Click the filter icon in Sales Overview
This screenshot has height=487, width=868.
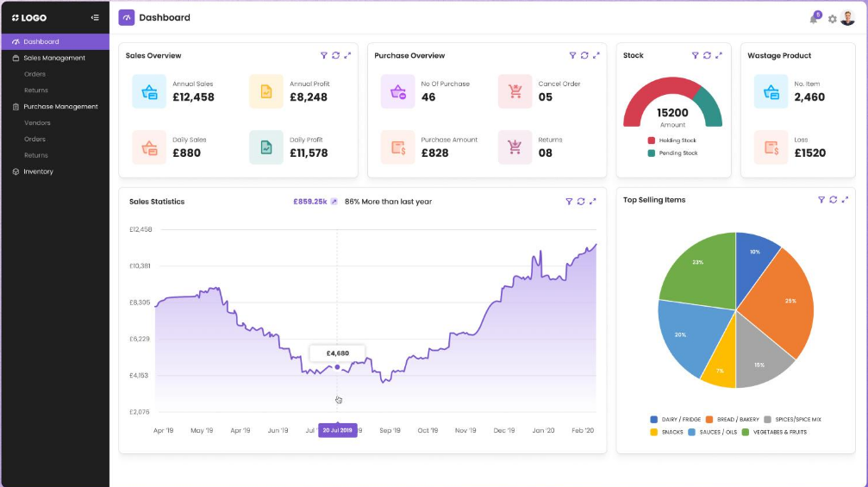(324, 55)
